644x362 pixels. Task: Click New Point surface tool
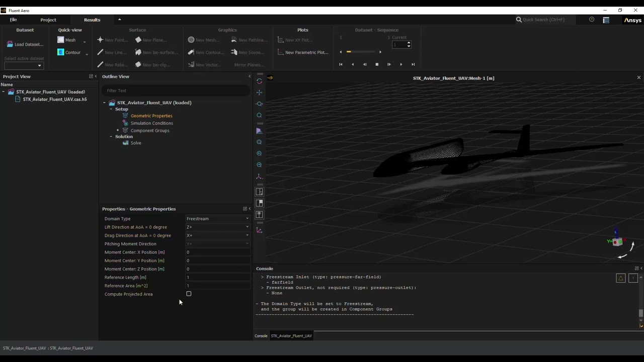(x=112, y=40)
